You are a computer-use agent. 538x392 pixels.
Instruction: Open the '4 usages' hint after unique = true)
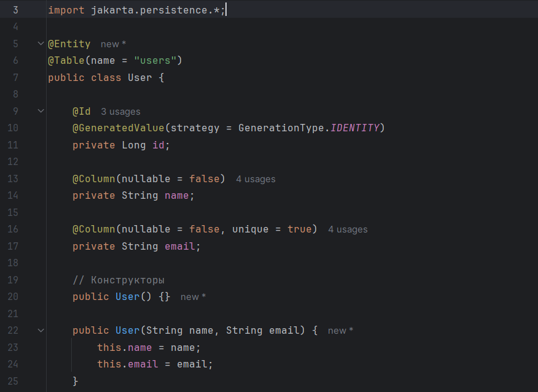pos(348,229)
